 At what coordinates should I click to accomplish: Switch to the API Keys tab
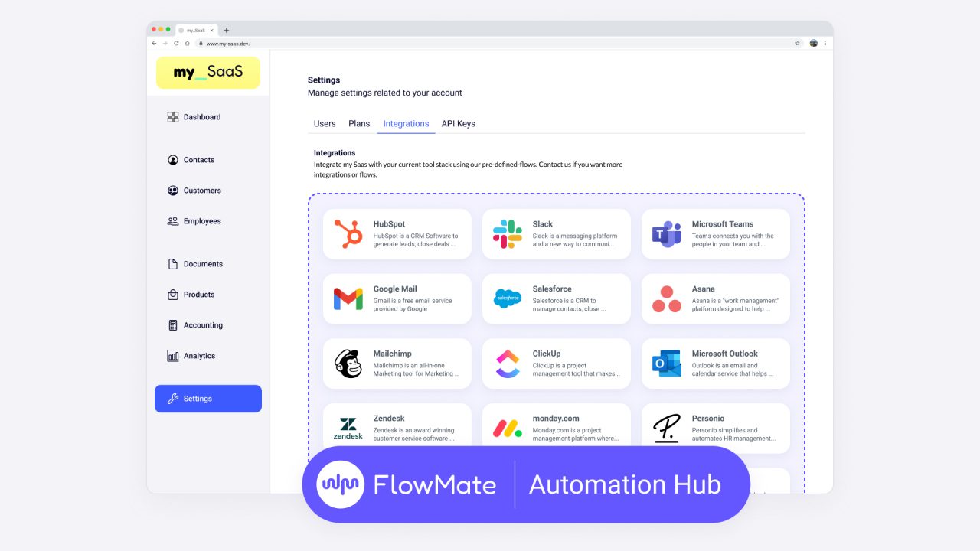coord(458,123)
